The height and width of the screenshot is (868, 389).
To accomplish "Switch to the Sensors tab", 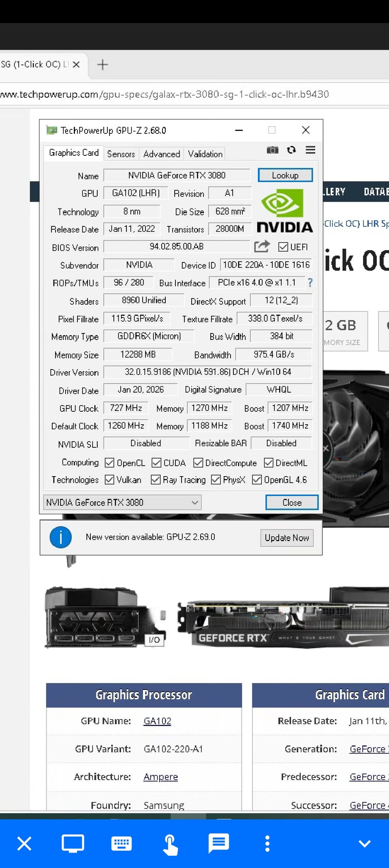I will 121,154.
